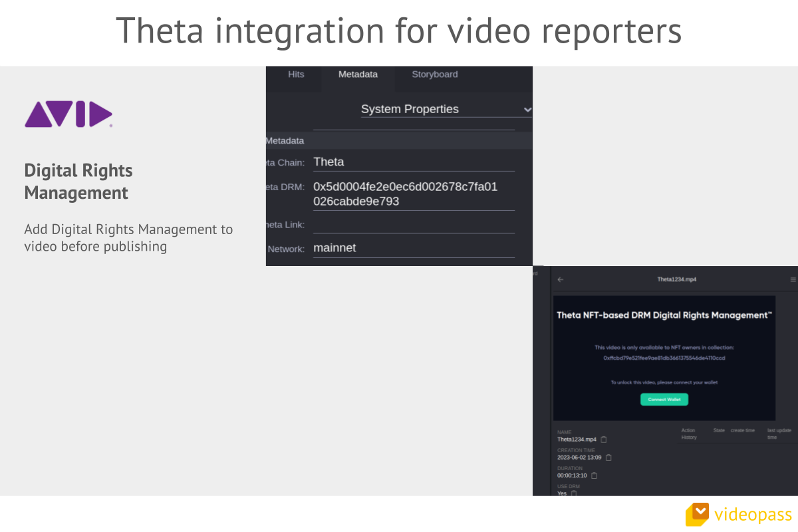The image size is (798, 532).
Task: Click the create time column header
Action: 743,430
